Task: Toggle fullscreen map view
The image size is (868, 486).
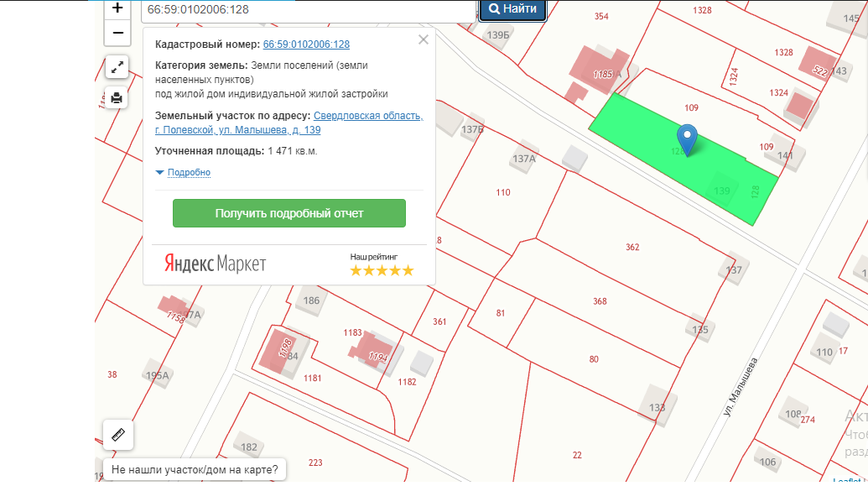Action: [x=117, y=66]
